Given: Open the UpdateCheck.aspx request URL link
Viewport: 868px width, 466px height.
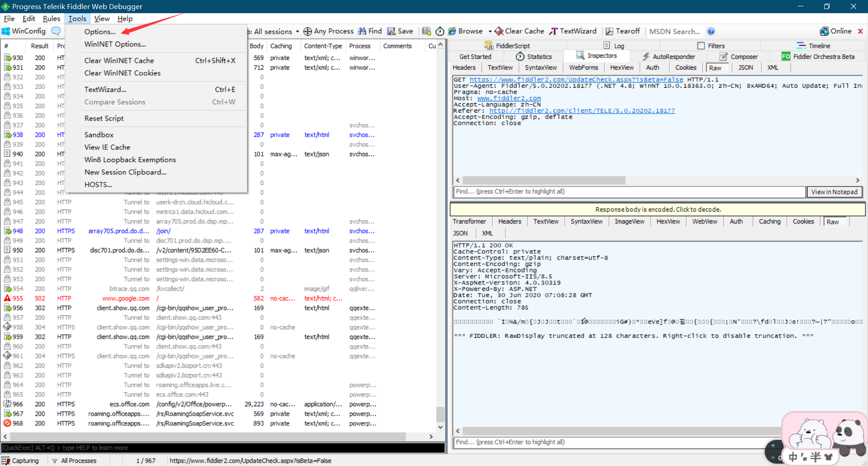Looking at the screenshot, I should point(576,79).
